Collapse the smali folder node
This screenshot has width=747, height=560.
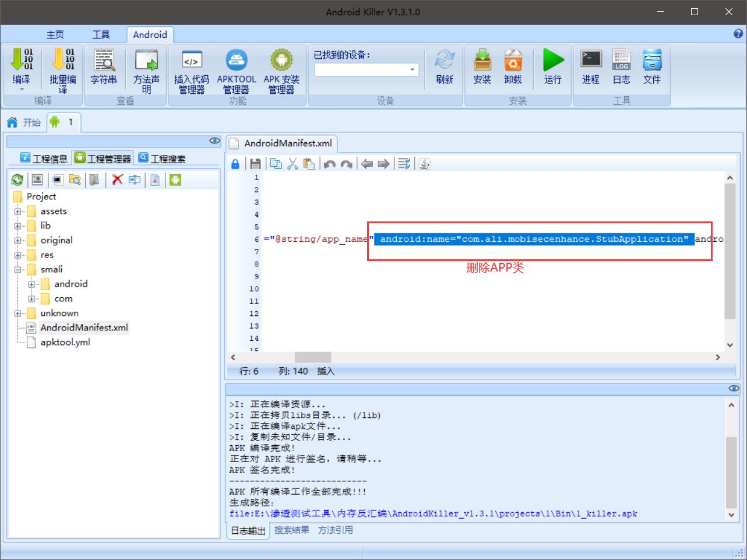tap(17, 270)
